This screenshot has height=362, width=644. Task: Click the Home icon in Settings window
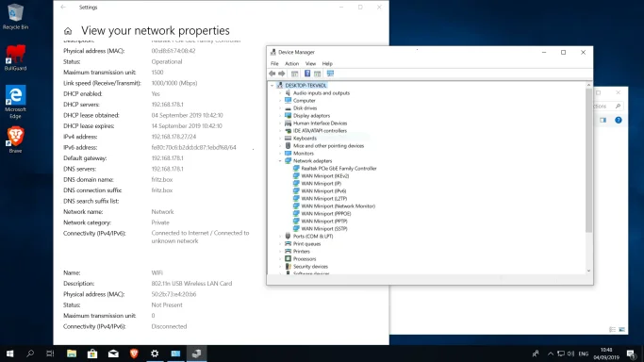[68, 31]
